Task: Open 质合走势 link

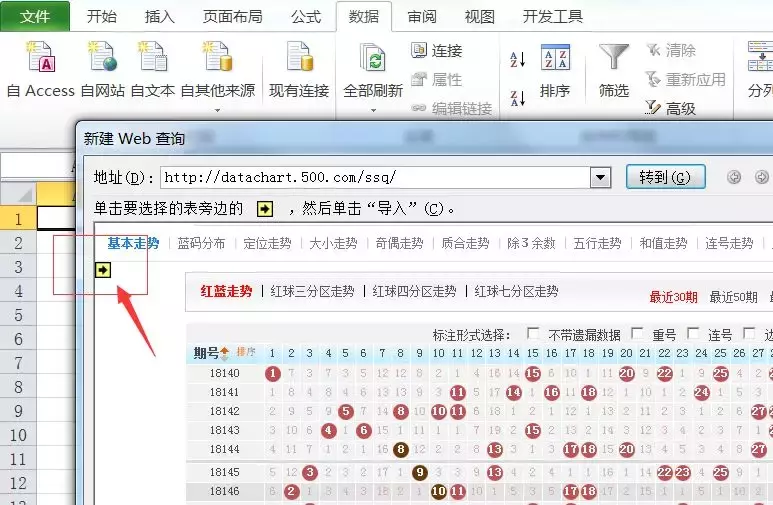Action: (465, 243)
